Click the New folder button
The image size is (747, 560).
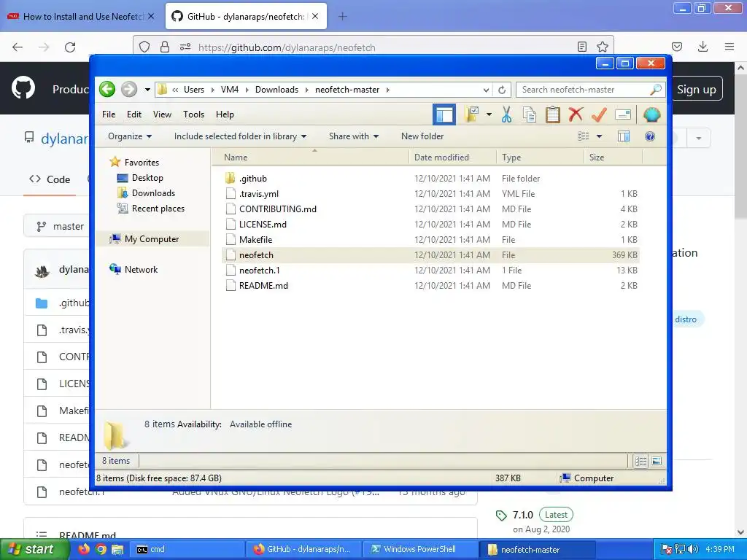(x=422, y=136)
